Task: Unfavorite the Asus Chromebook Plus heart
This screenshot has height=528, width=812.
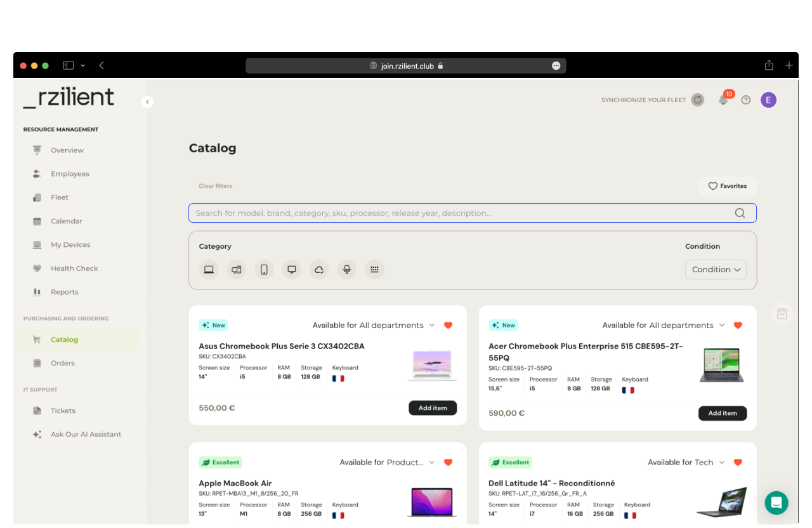Action: 448,326
